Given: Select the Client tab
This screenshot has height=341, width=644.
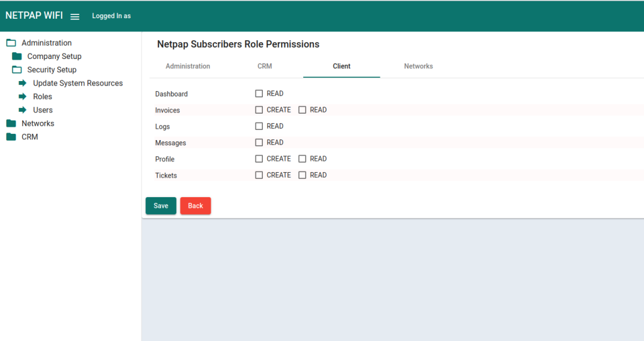Looking at the screenshot, I should pyautogui.click(x=341, y=66).
